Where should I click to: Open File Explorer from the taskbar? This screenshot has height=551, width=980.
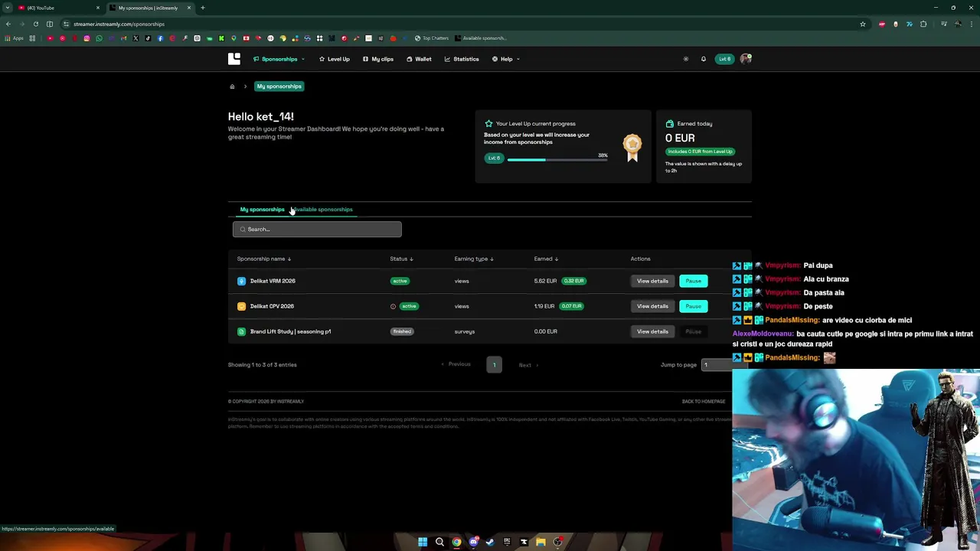[x=541, y=542]
